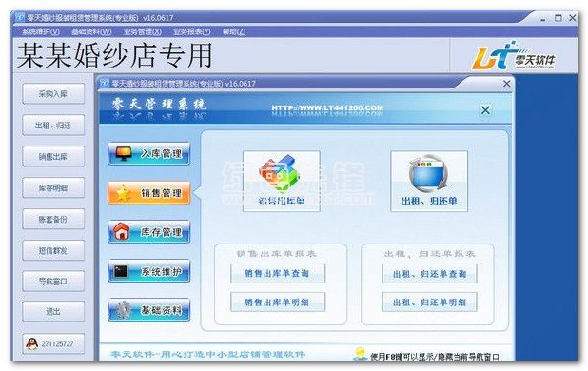The image size is (588, 371).
Task: Open 业务报表(Y) menu
Action: point(191,31)
